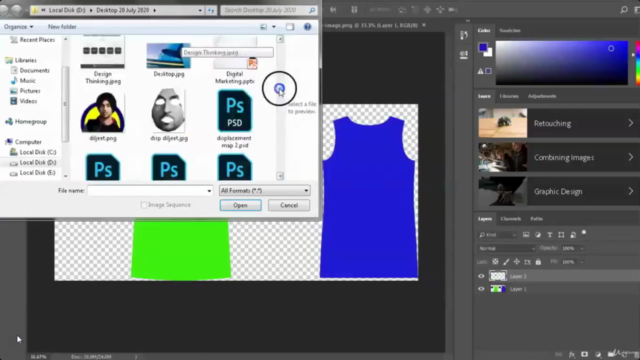Viewport: 640px width, 360px height.
Task: Click the fx layer style icon
Action: [x=571, y=354]
